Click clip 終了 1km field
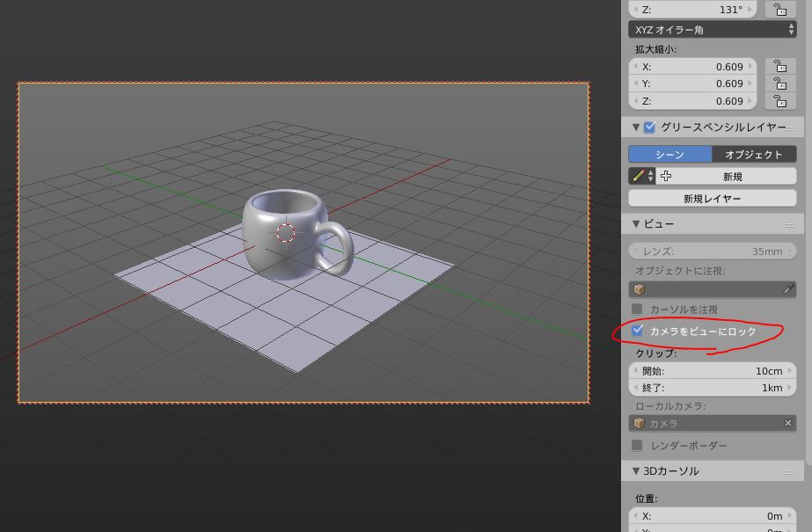Image resolution: width=812 pixels, height=532 pixels. tap(712, 388)
